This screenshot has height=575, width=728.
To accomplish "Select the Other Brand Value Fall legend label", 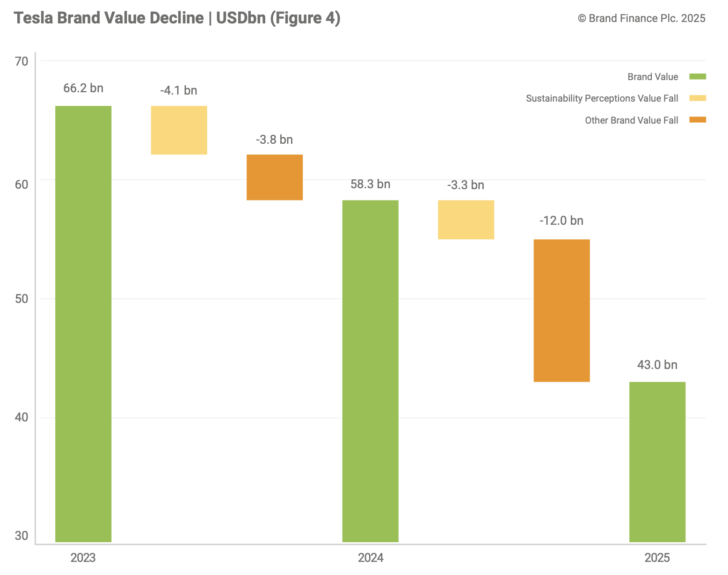I will [631, 120].
